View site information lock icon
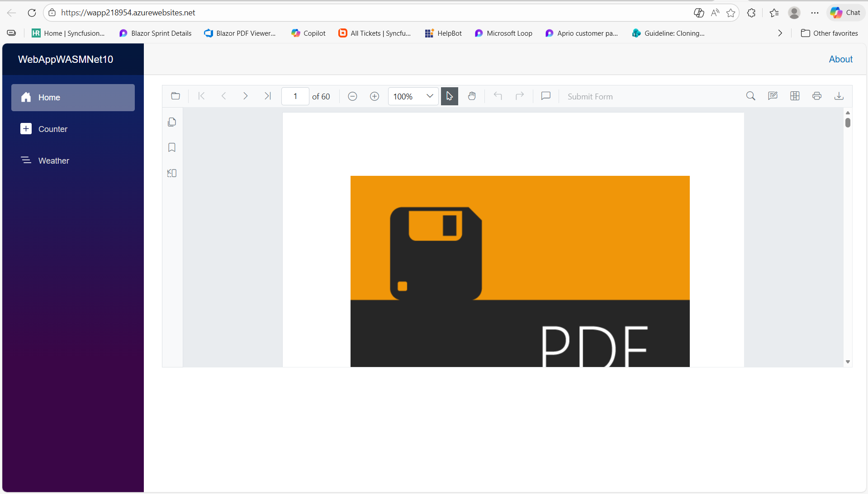 point(52,13)
